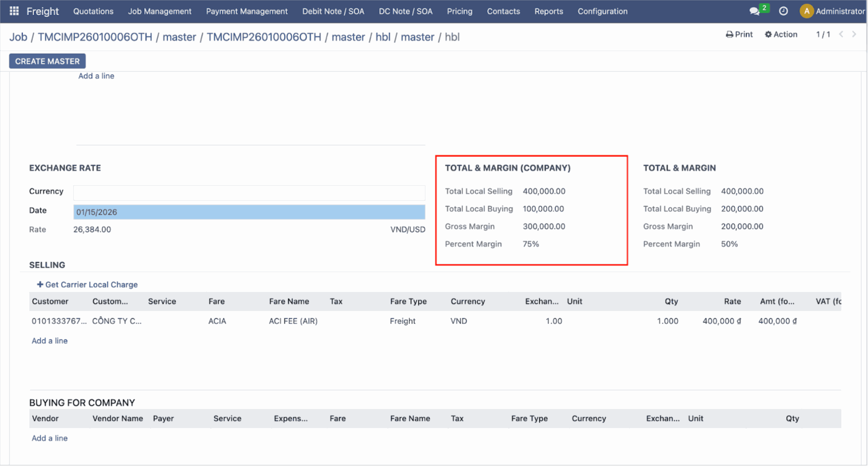Screen dimensions: 868x466
Task: Open the Reports menu
Action: tap(548, 11)
